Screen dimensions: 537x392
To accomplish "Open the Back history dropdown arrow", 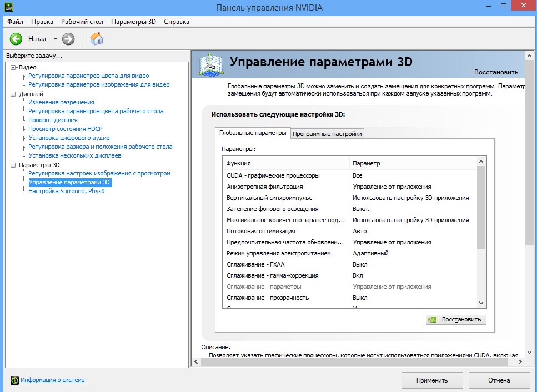I will point(56,39).
